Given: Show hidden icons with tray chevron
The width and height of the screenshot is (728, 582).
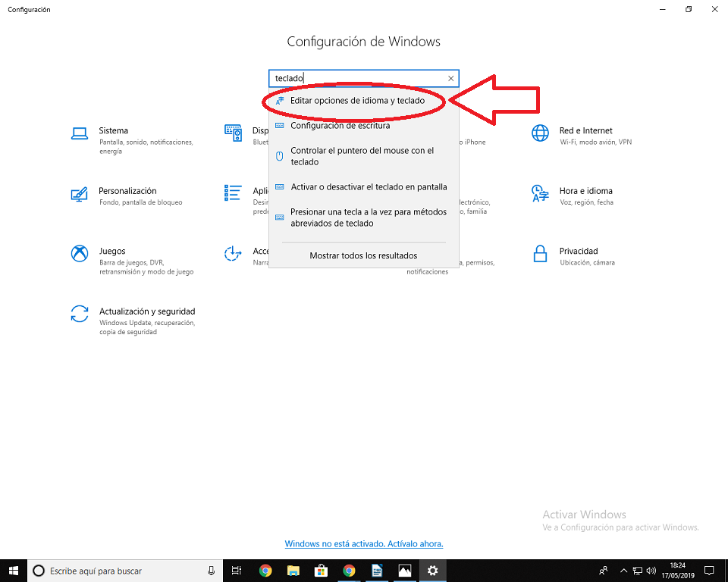Looking at the screenshot, I should pos(623,571).
